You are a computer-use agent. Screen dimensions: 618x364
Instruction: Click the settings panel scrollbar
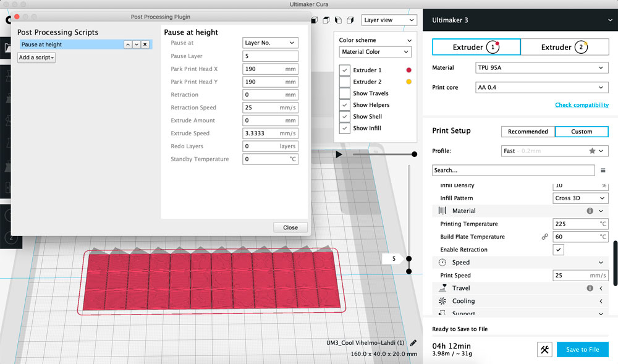(x=616, y=263)
